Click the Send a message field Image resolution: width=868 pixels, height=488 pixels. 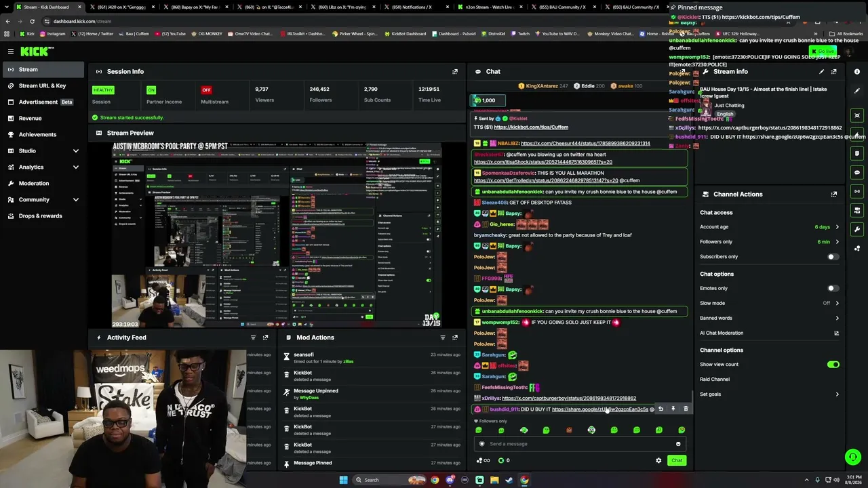pyautogui.click(x=578, y=444)
